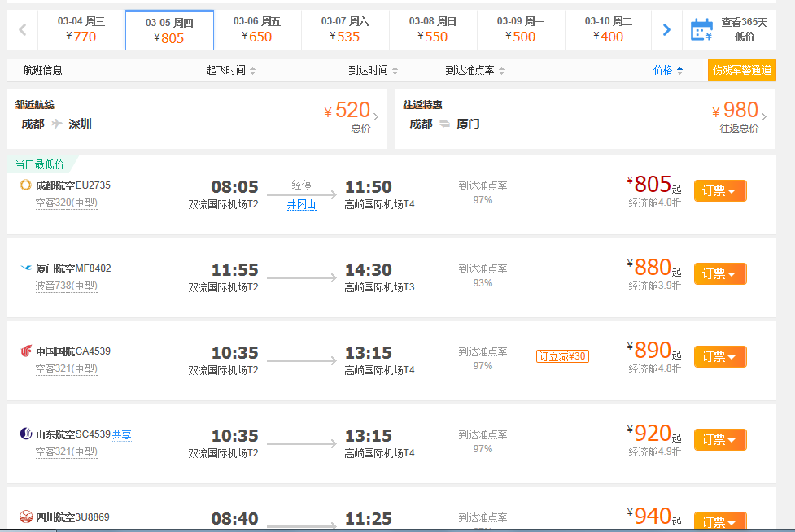Expand booking options for the ¥880 flight

click(720, 273)
